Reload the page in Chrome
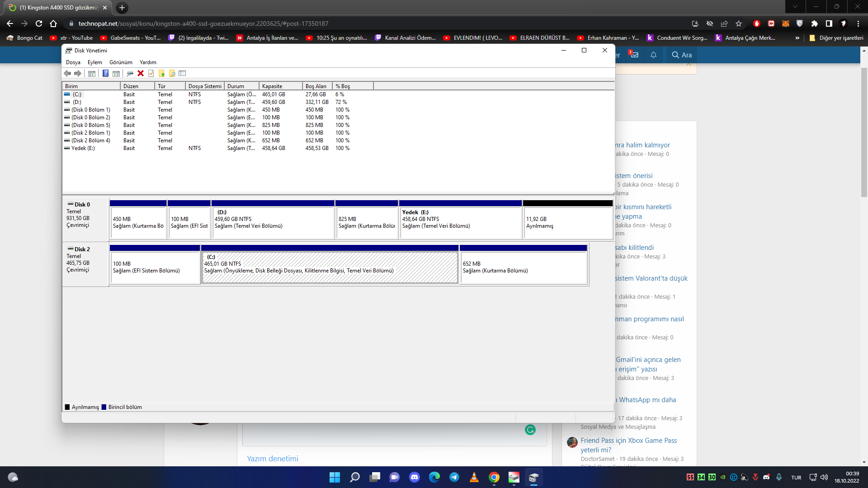 point(39,23)
